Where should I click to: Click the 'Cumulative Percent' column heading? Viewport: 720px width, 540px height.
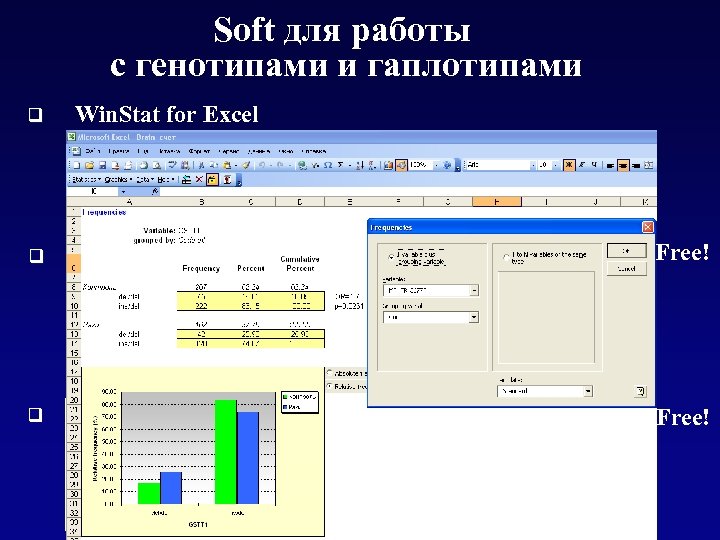point(300,264)
